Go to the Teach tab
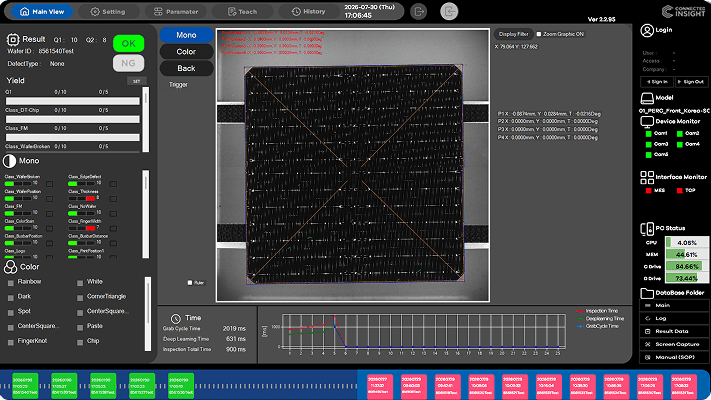The image size is (711, 400). [x=243, y=12]
